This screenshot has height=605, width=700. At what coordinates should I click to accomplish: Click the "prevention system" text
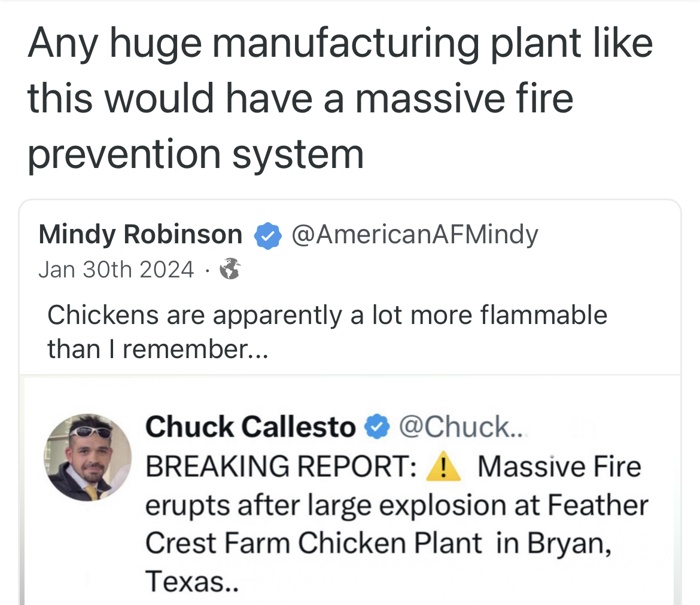pos(196,153)
